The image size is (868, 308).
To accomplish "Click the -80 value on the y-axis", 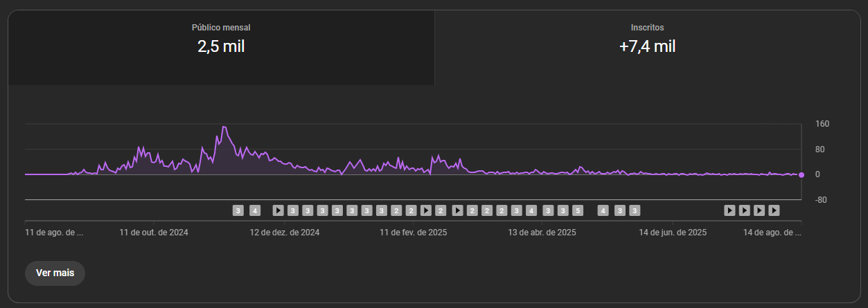I will 822,200.
